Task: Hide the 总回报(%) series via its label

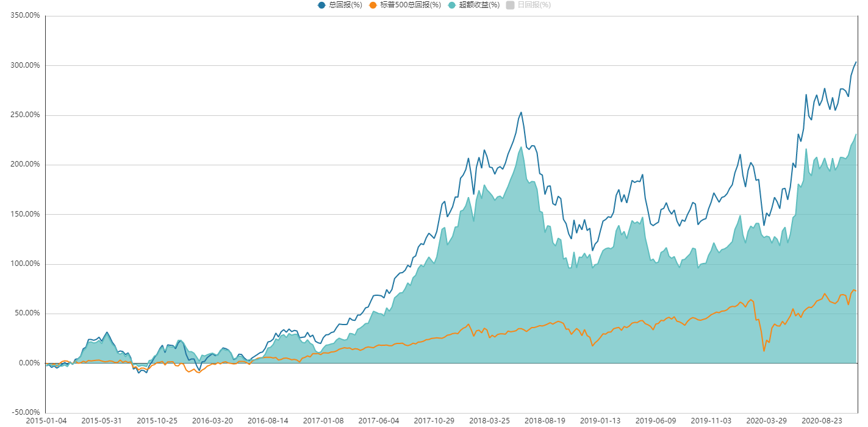Action: (x=345, y=5)
